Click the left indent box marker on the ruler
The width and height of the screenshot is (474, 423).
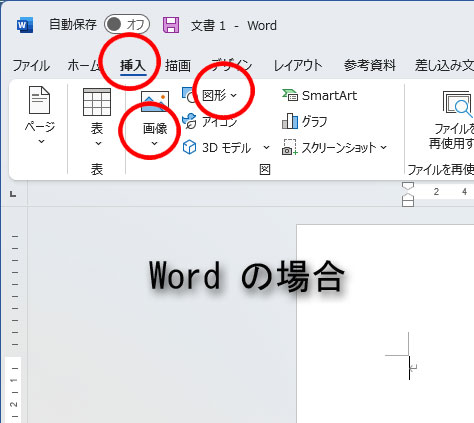408,203
